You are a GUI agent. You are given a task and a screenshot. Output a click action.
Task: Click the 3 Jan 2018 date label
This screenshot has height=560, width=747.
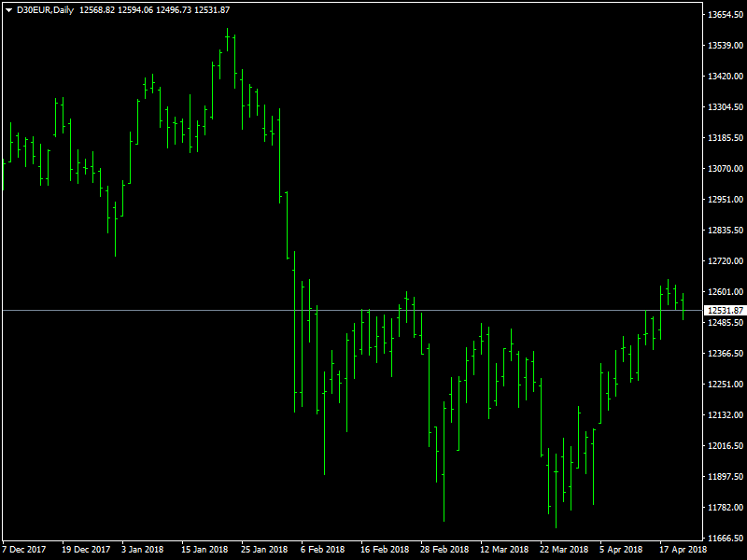[143, 550]
